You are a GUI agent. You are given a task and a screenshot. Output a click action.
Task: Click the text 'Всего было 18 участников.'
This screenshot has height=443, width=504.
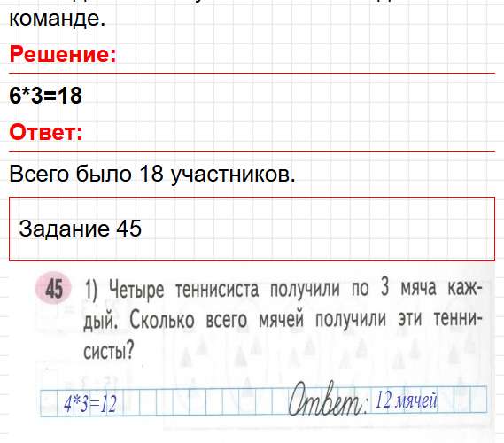152,175
